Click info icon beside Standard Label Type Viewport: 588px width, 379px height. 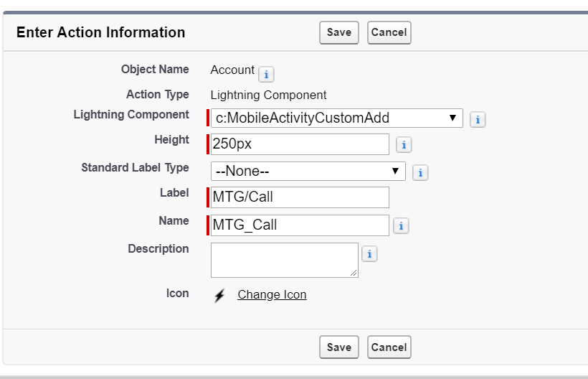(x=420, y=173)
